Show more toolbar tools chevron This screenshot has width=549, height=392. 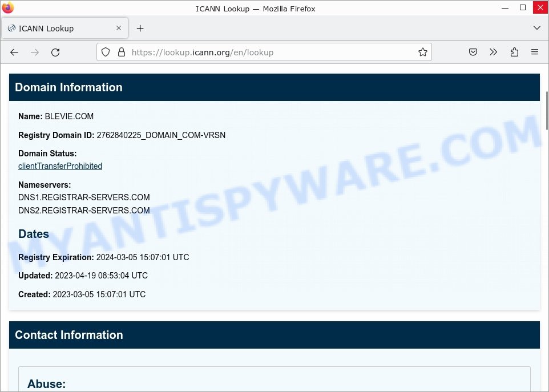click(493, 52)
